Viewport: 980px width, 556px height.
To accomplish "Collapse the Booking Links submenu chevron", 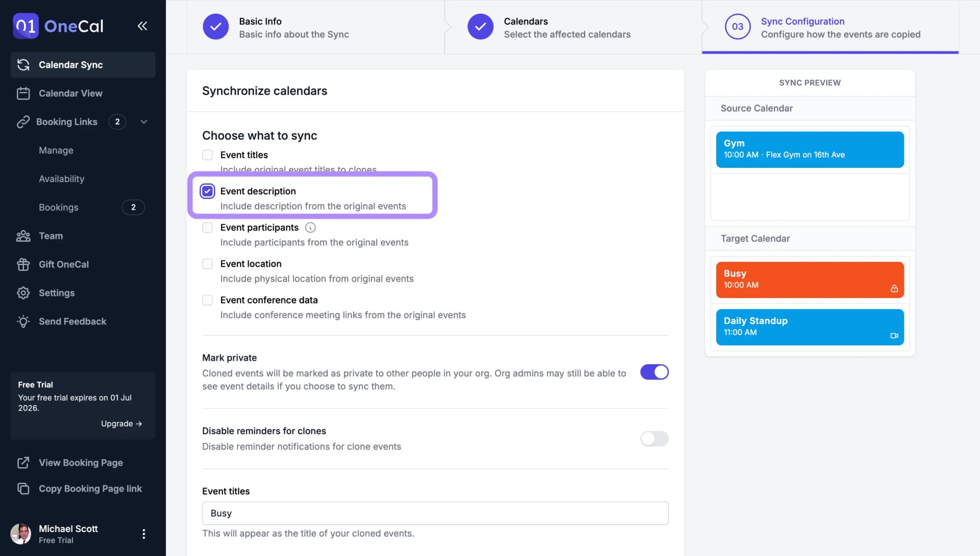I will click(144, 122).
